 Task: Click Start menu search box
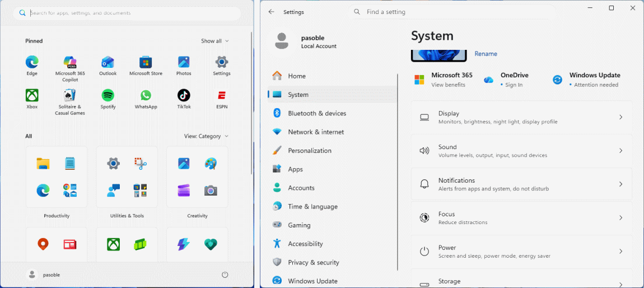tap(127, 13)
